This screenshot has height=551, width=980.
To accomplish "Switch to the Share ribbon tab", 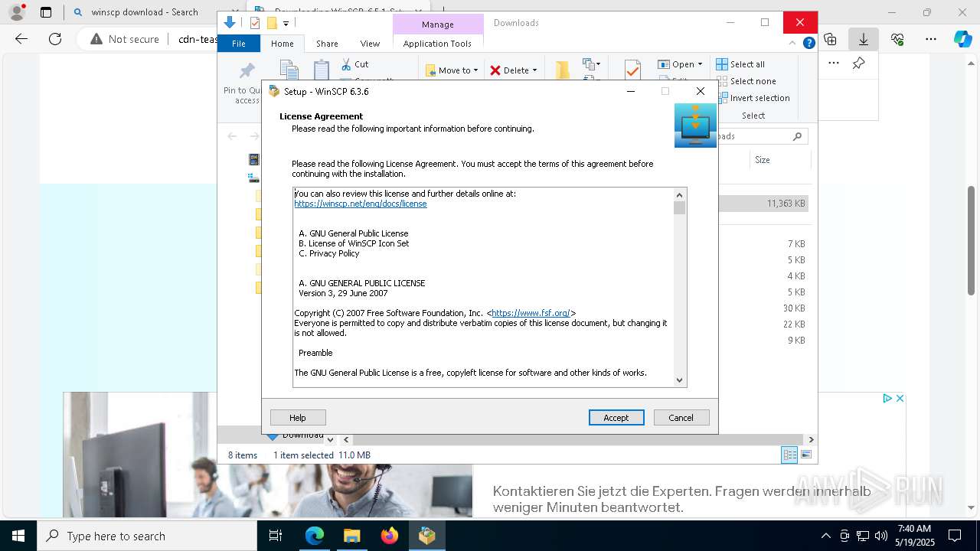I will [327, 44].
